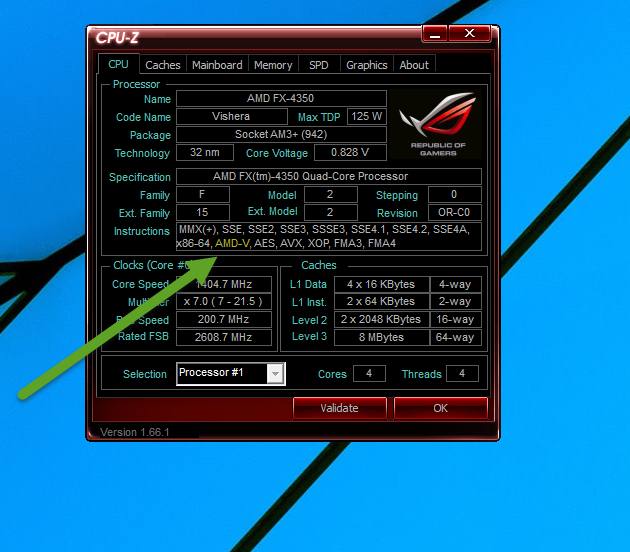Click the Socket AM3+ (942) package value
The width and height of the screenshot is (630, 552).
tap(281, 135)
